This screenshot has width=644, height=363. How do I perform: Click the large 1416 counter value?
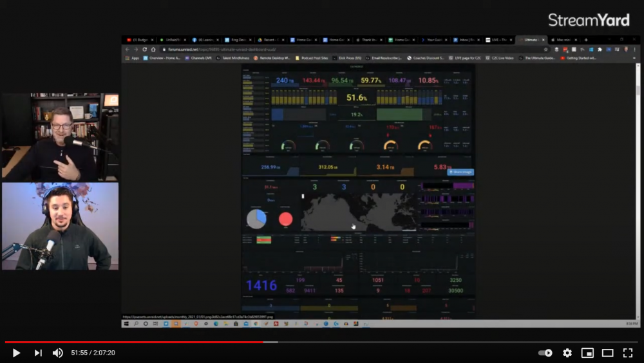point(261,285)
